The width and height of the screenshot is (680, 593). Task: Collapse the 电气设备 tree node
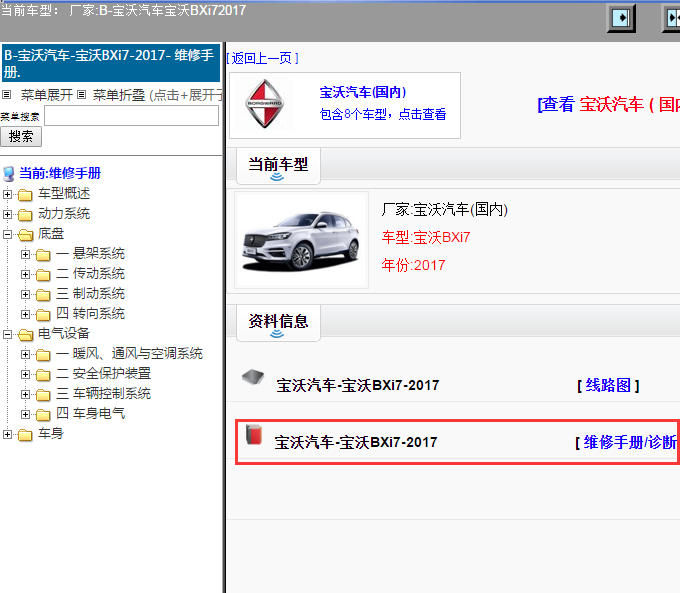7,334
